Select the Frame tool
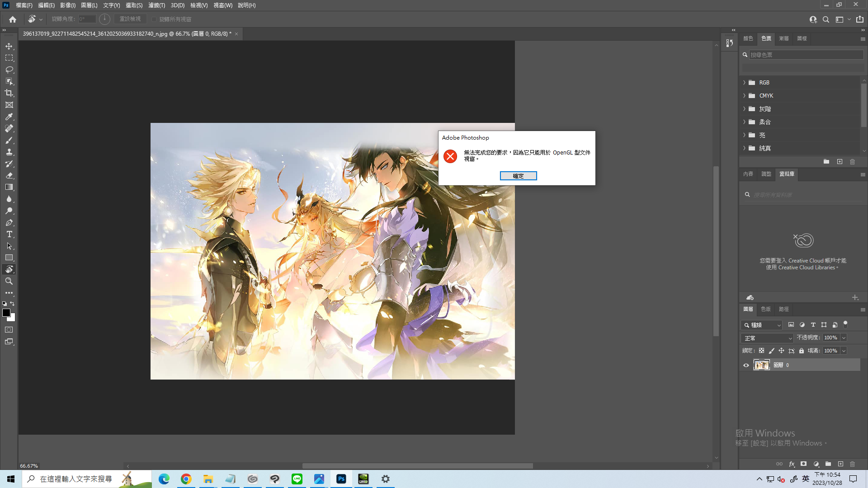This screenshot has width=868, height=488. pos(9,105)
